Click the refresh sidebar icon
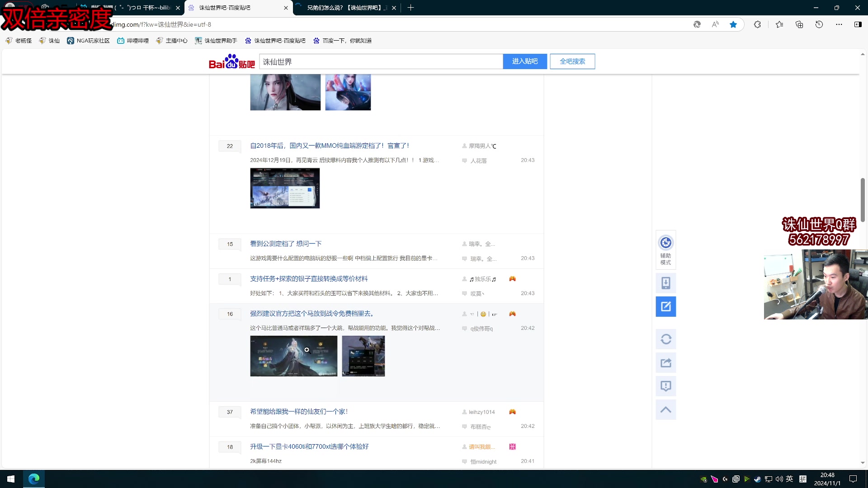The image size is (868, 488). click(665, 339)
